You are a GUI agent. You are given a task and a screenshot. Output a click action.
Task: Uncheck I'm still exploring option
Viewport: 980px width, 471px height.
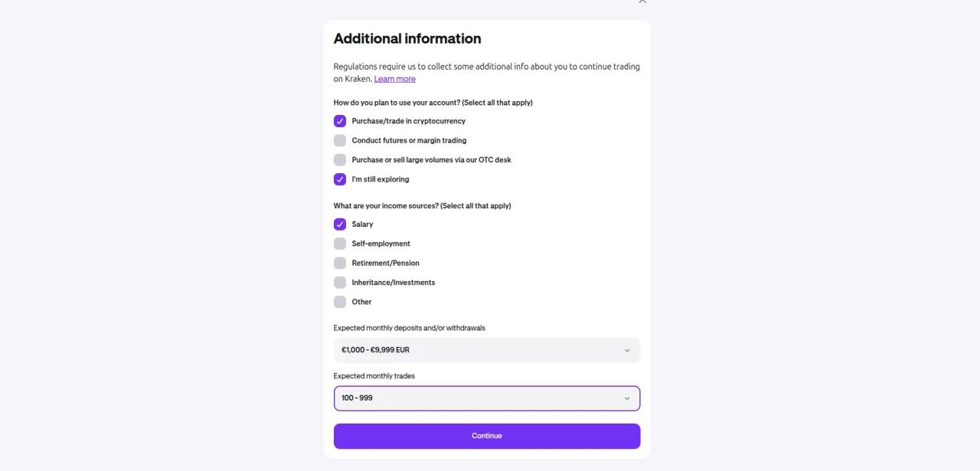click(340, 179)
